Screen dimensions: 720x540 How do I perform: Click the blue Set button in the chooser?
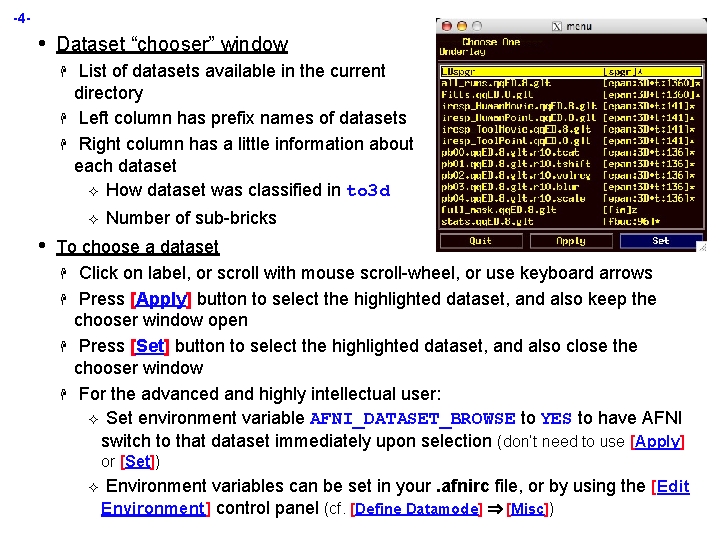(x=661, y=241)
